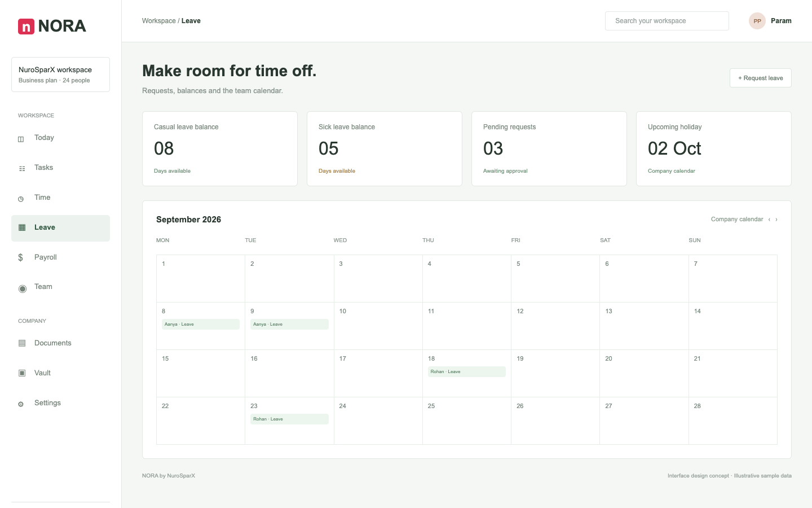
Task: Click the September 2026 heading
Action: click(x=188, y=220)
